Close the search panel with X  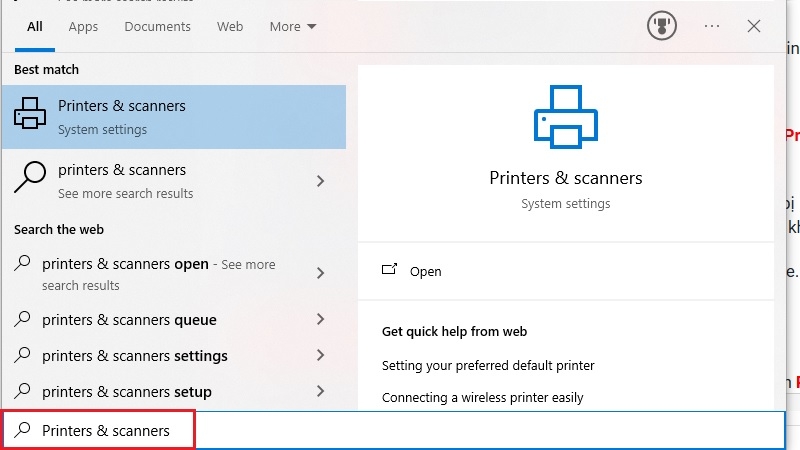pyautogui.click(x=754, y=26)
